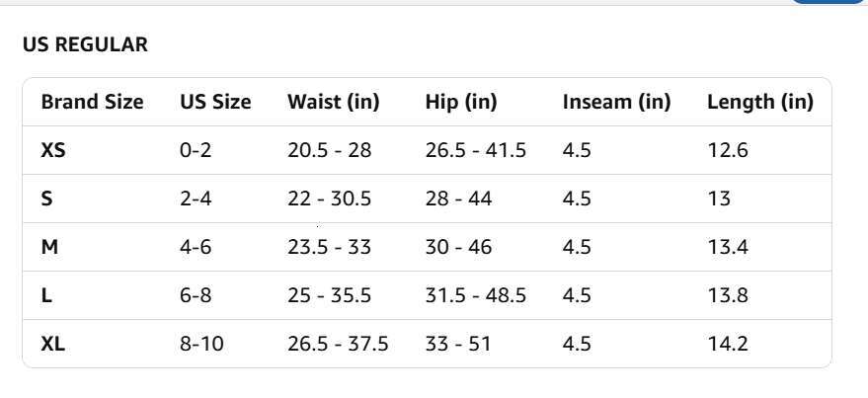Click the US REGULAR heading
The image size is (868, 398).
(85, 44)
